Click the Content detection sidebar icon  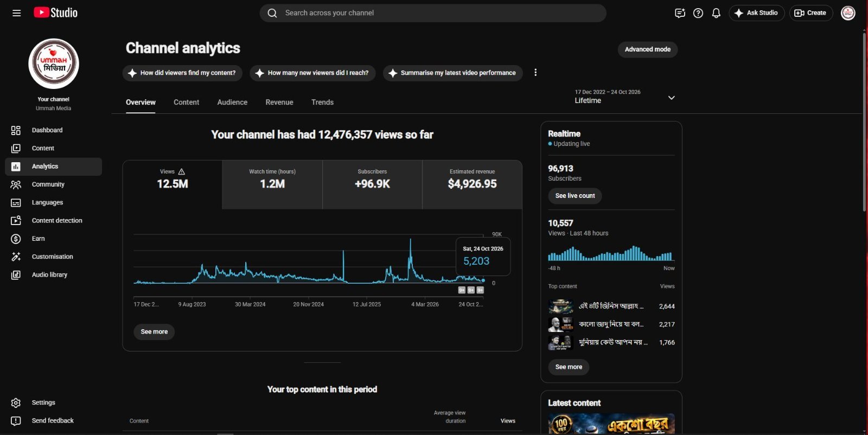click(16, 221)
